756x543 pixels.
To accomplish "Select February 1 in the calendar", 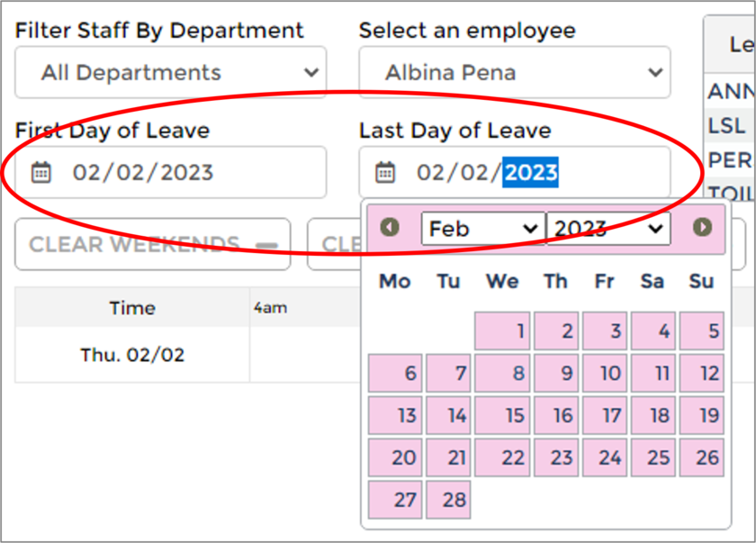I will [501, 330].
